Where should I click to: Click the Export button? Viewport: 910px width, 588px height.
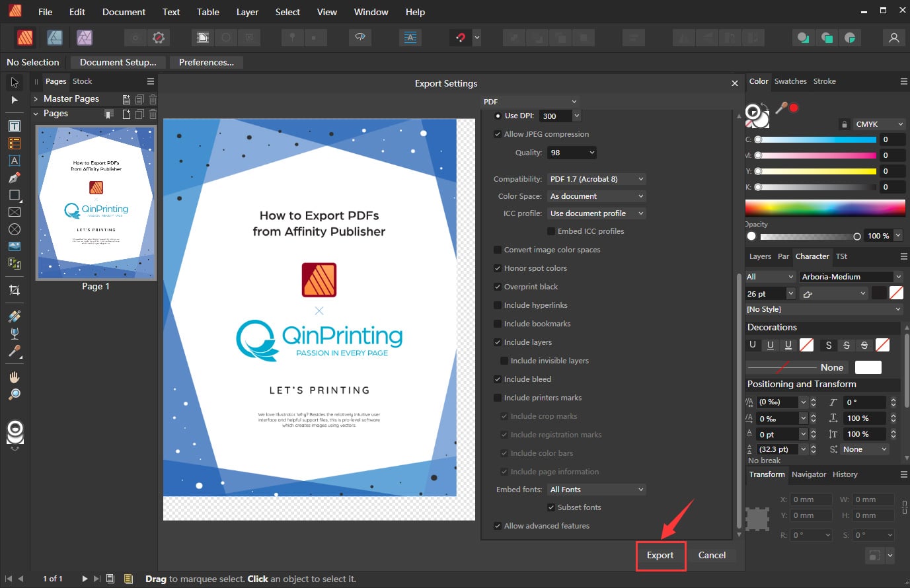[660, 556]
